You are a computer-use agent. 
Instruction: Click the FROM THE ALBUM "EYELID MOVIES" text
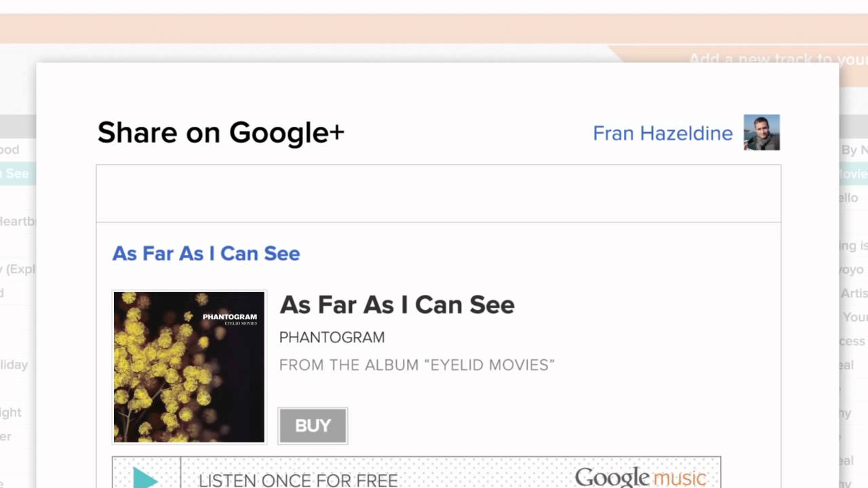coord(416,365)
